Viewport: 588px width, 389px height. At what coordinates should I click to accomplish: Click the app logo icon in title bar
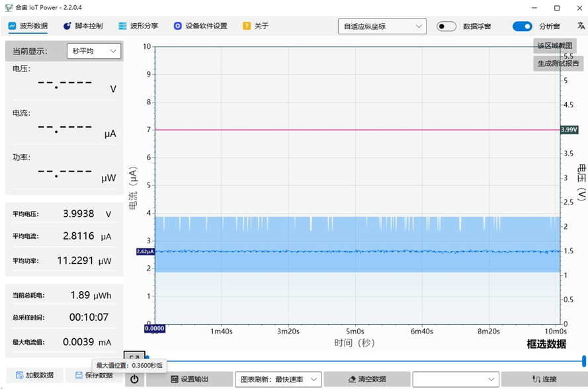click(9, 7)
